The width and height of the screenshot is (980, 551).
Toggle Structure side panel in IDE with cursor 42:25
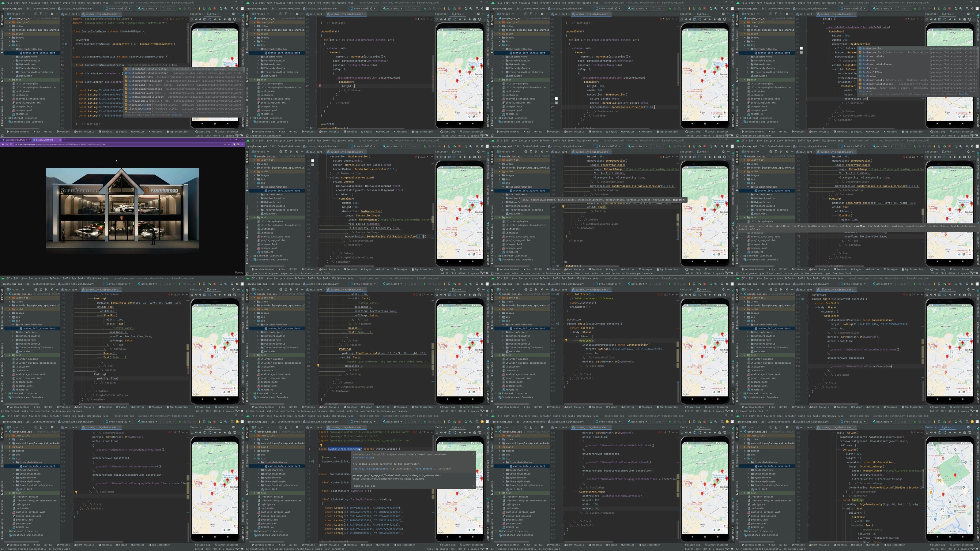tap(247, 75)
